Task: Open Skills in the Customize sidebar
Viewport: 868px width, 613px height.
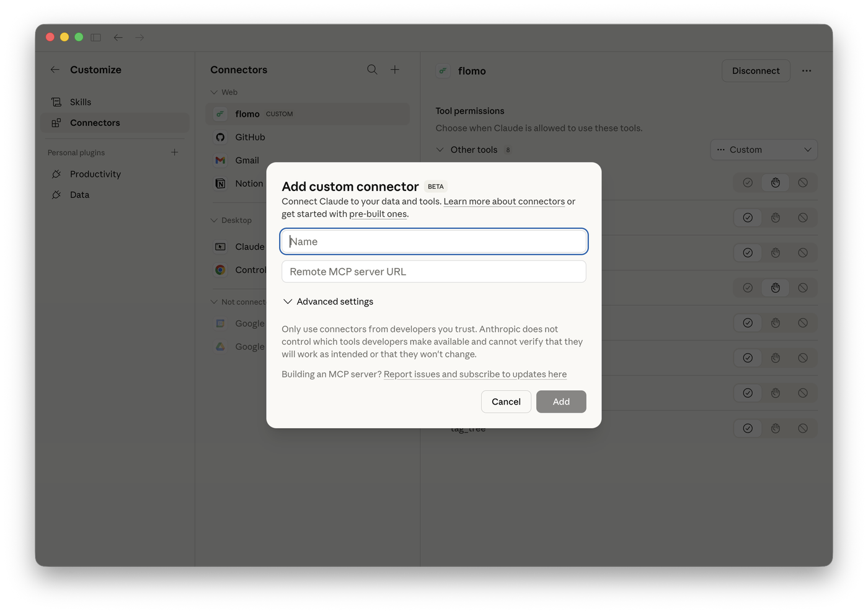Action: (81, 102)
